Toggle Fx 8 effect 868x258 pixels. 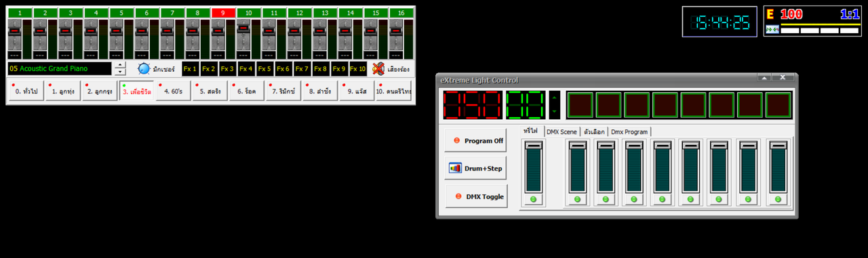[320, 68]
